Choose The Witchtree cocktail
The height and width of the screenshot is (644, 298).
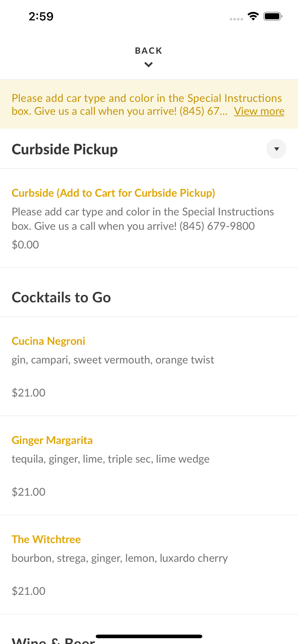(46, 539)
